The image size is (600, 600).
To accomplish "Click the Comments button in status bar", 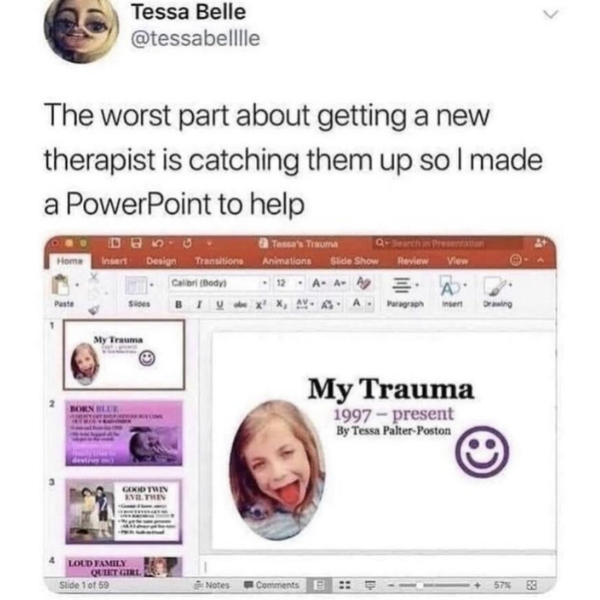I will coord(272,585).
